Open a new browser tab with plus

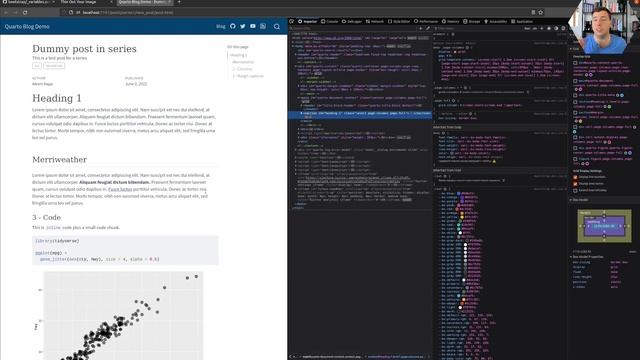[x=179, y=2]
